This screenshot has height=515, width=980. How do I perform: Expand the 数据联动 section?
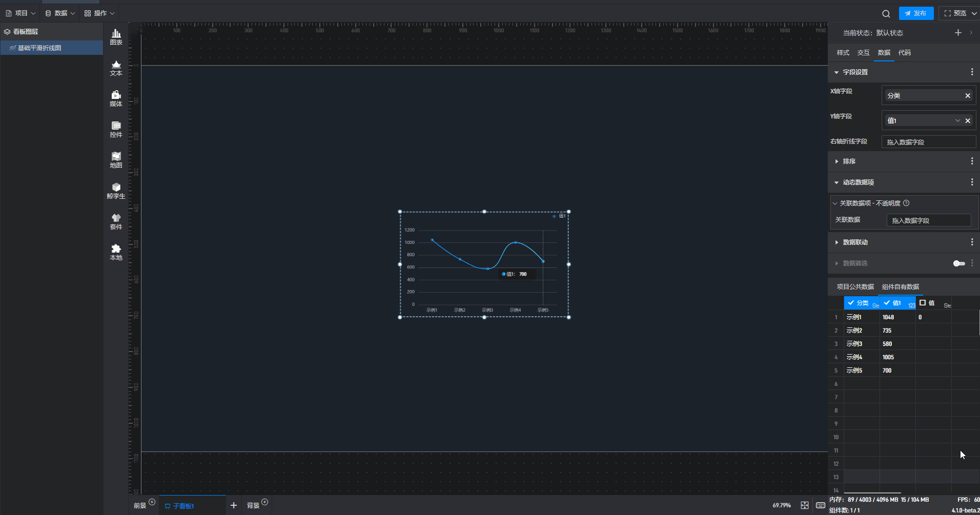click(836, 242)
